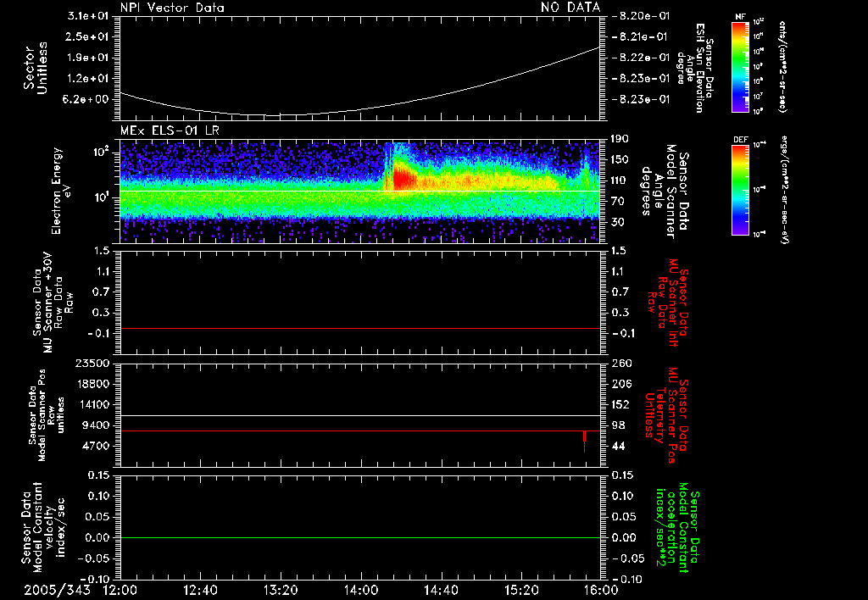
Task: Click the 14:00 time tick label
Action: 361,590
